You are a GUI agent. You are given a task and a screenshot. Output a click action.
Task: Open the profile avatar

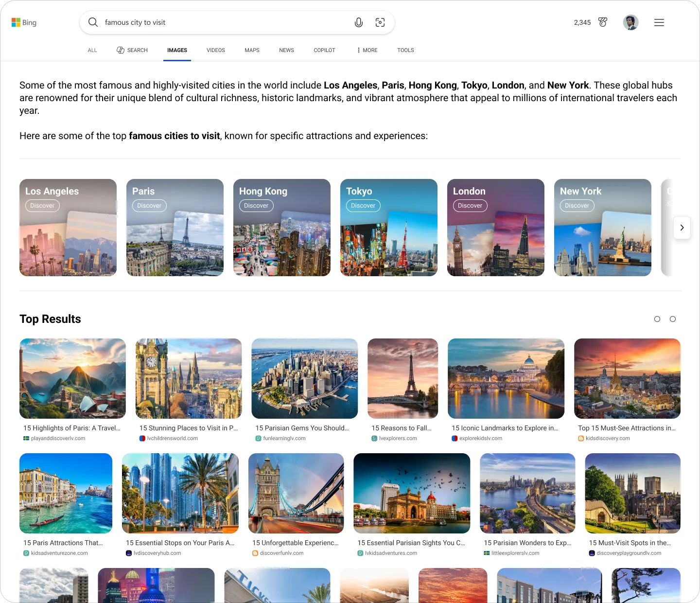click(630, 22)
